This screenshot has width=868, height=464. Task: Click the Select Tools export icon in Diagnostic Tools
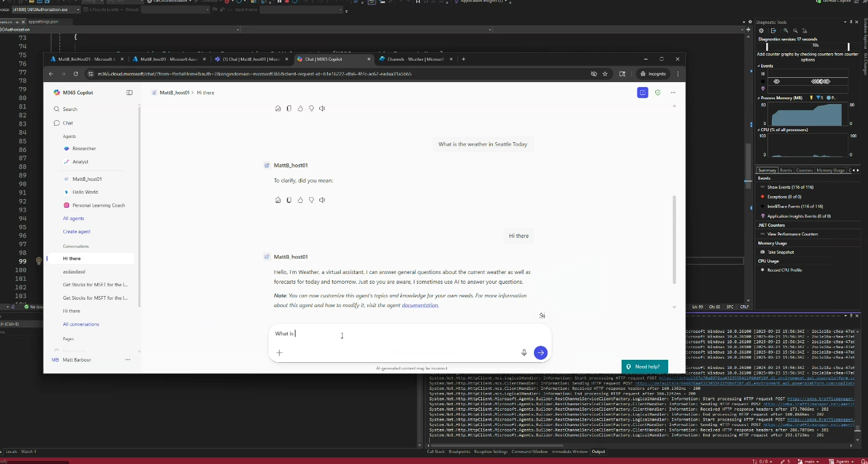coord(774,31)
